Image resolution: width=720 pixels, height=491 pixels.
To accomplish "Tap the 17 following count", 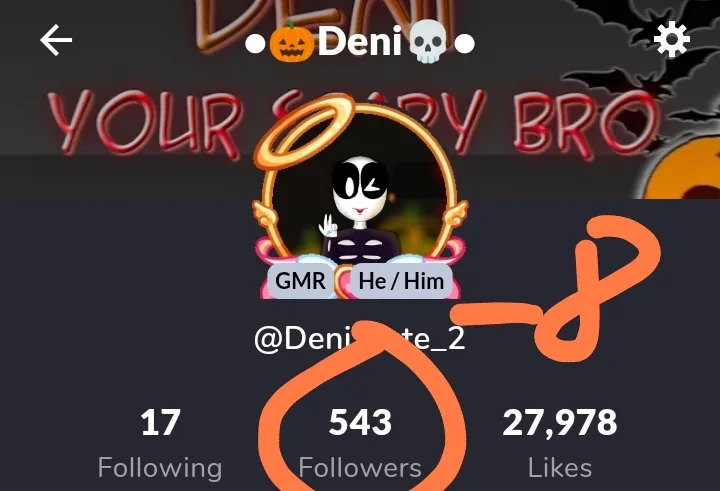I will (x=160, y=423).
